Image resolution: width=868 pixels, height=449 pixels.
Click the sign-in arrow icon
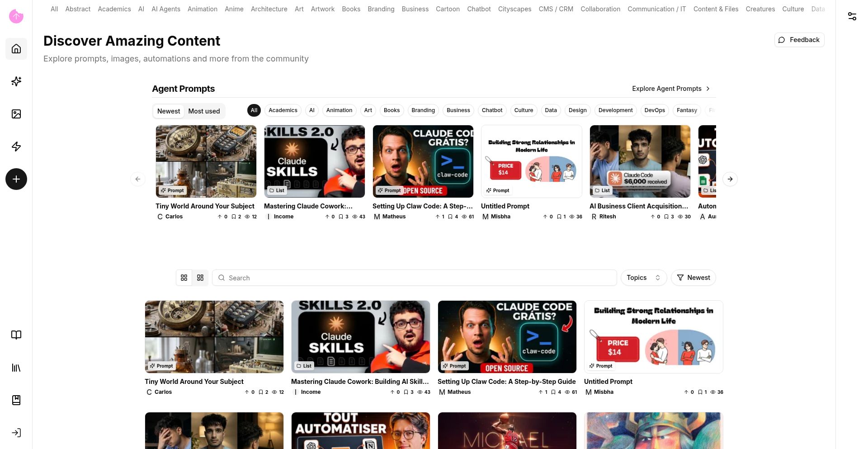(16, 433)
